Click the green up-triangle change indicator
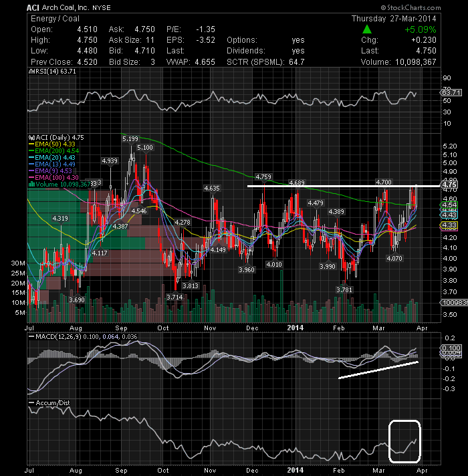 [367, 29]
